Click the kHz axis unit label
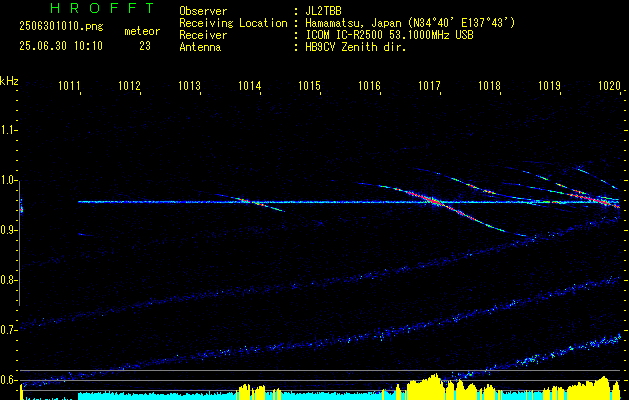Screen dimensions: 629x400 pyautogui.click(x=9, y=81)
